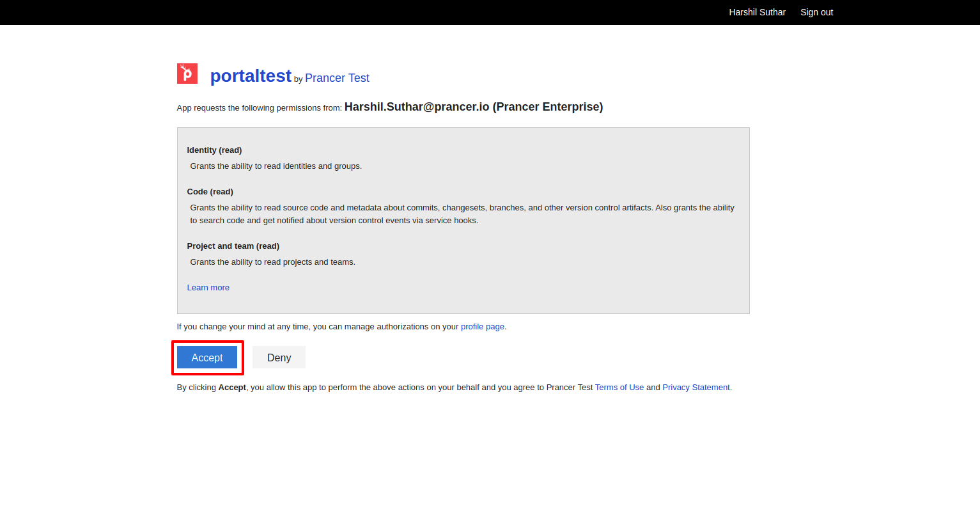Click the bold Accept word in disclaimer
This screenshot has height=511, width=980.
click(232, 388)
